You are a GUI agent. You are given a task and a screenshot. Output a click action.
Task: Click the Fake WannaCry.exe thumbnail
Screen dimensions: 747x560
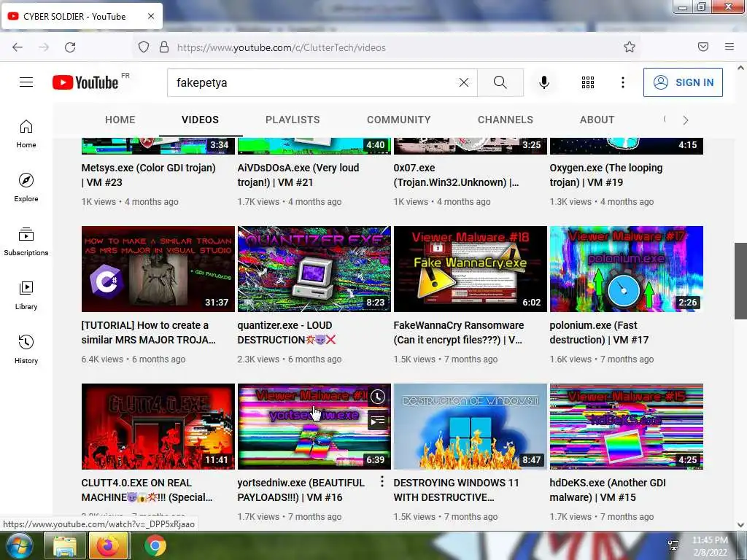click(471, 269)
